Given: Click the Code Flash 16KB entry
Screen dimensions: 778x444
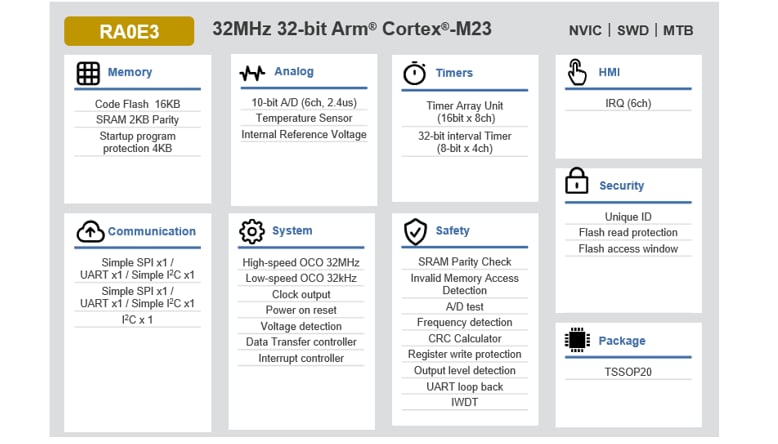Looking at the screenshot, I should click(138, 104).
